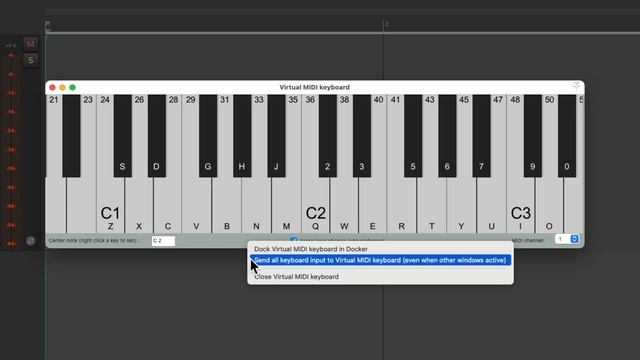Play white key numbered 23
Image resolution: width=640 pixels, height=360 pixels.
click(81, 206)
